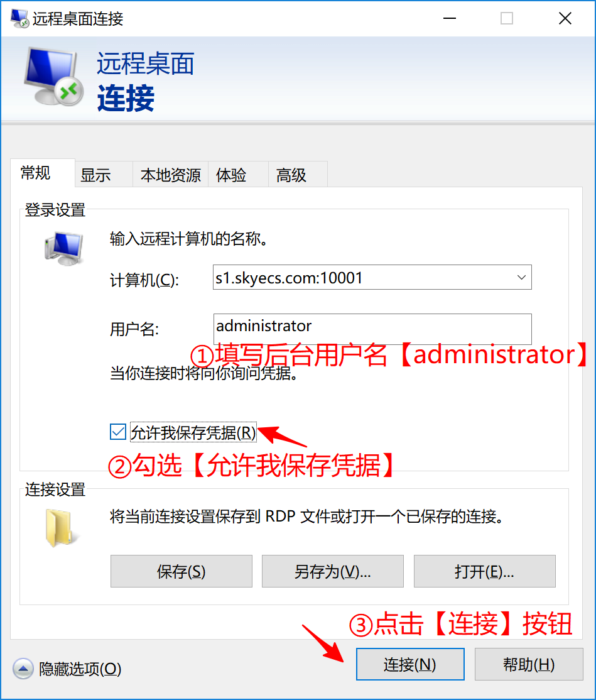Toggle 允许我保存凭据 checkbox

coord(118,432)
